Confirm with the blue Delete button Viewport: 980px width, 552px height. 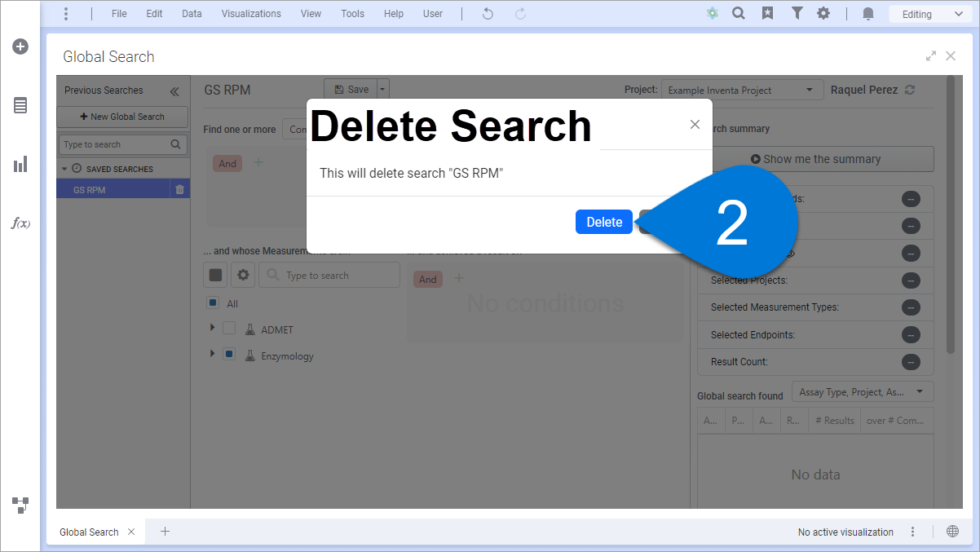click(604, 222)
